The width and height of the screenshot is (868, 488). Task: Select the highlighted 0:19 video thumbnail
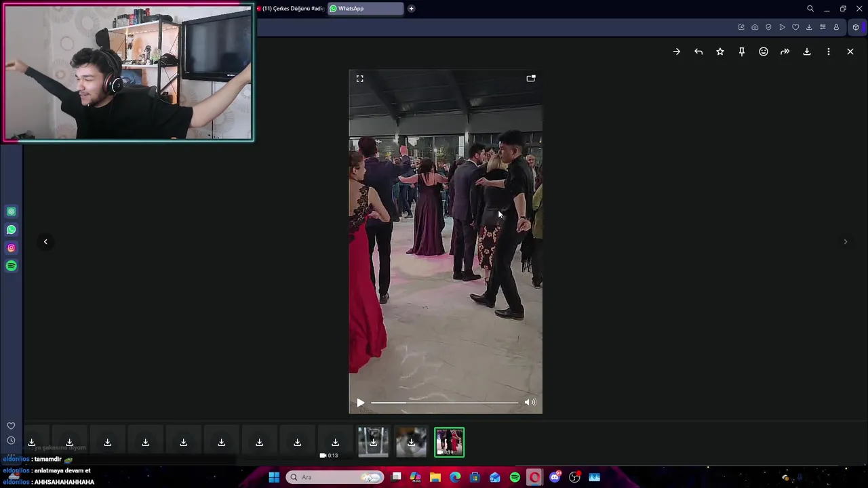click(x=449, y=442)
